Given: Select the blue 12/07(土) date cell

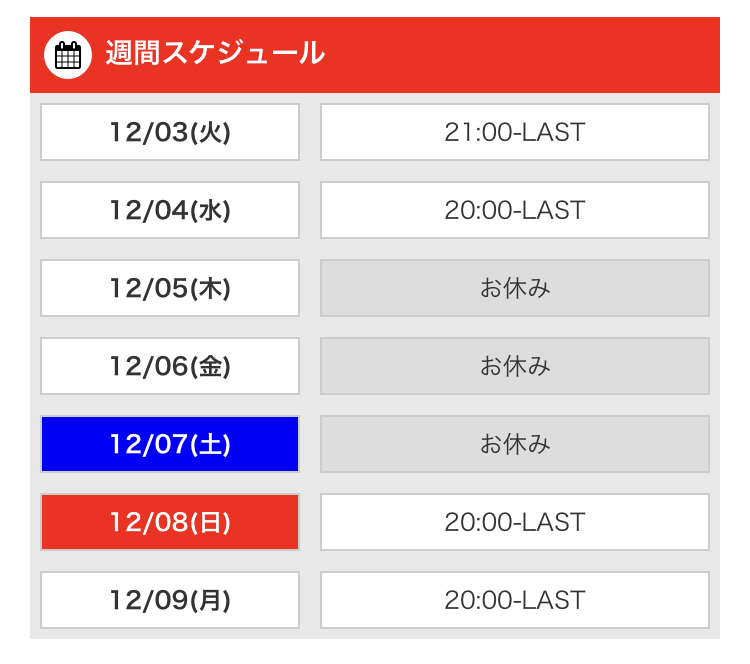Looking at the screenshot, I should coord(170,444).
